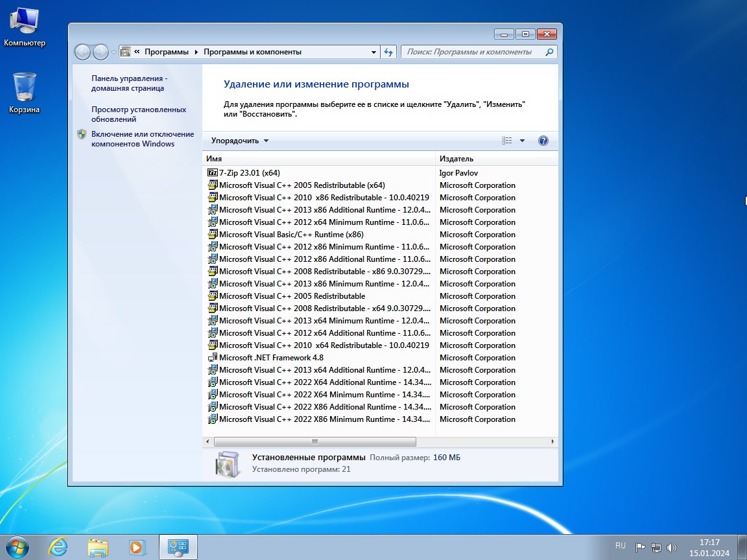
Task: Click the installed programs thumbnail in details pane
Action: point(228,463)
